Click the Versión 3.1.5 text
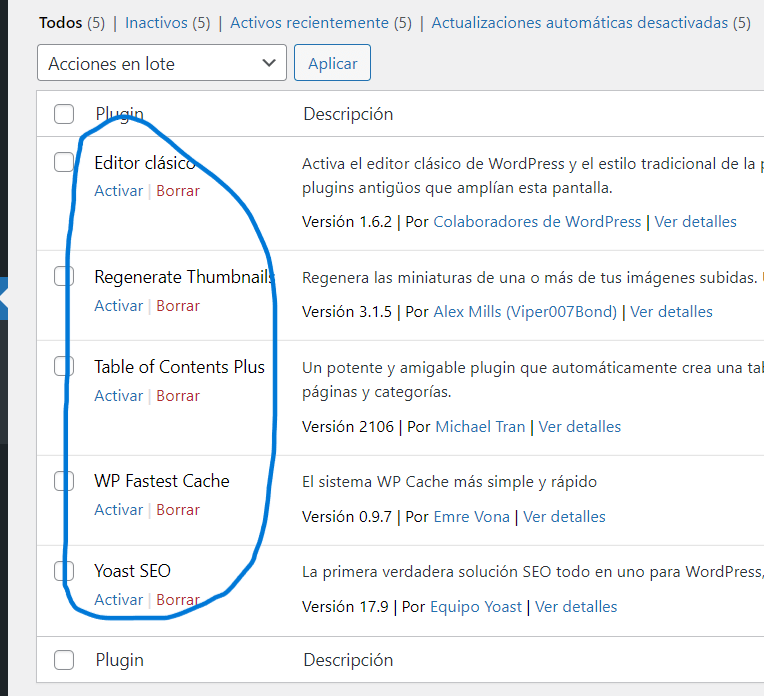 pos(346,312)
